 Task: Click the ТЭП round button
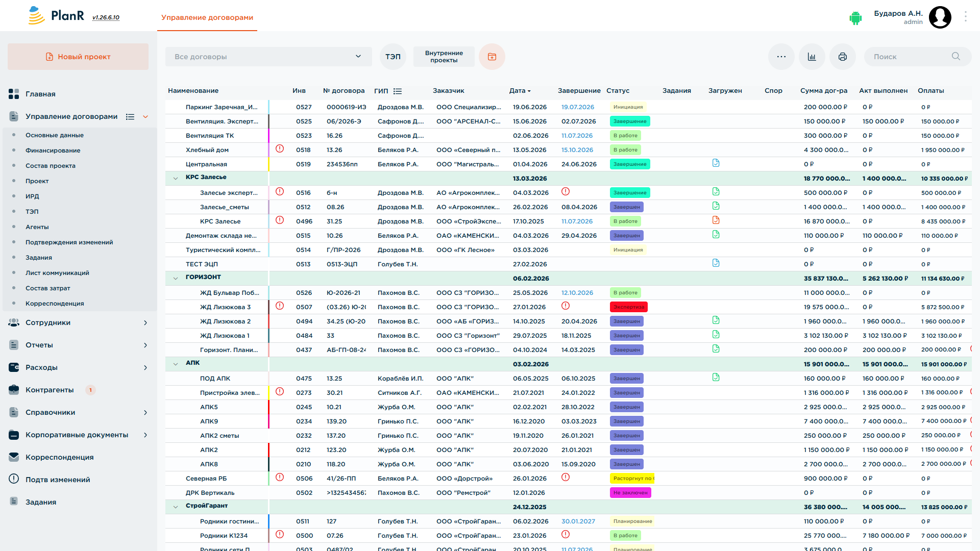tap(393, 57)
